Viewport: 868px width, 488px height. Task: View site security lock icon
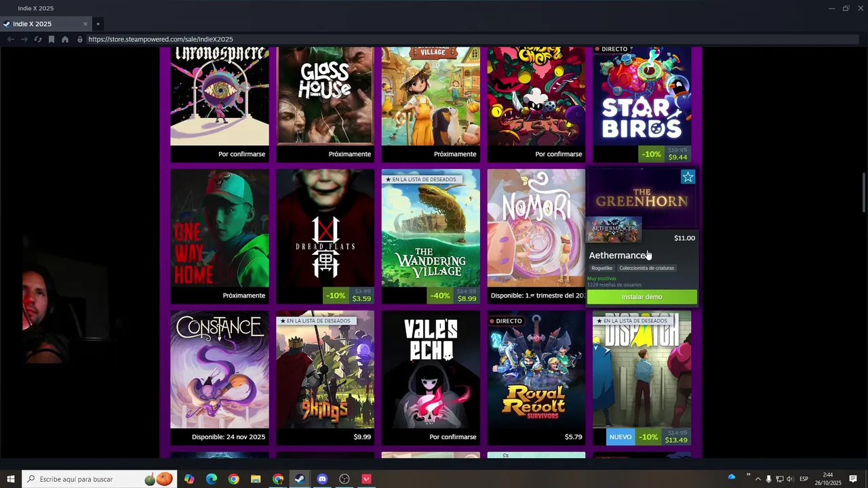pyautogui.click(x=80, y=39)
